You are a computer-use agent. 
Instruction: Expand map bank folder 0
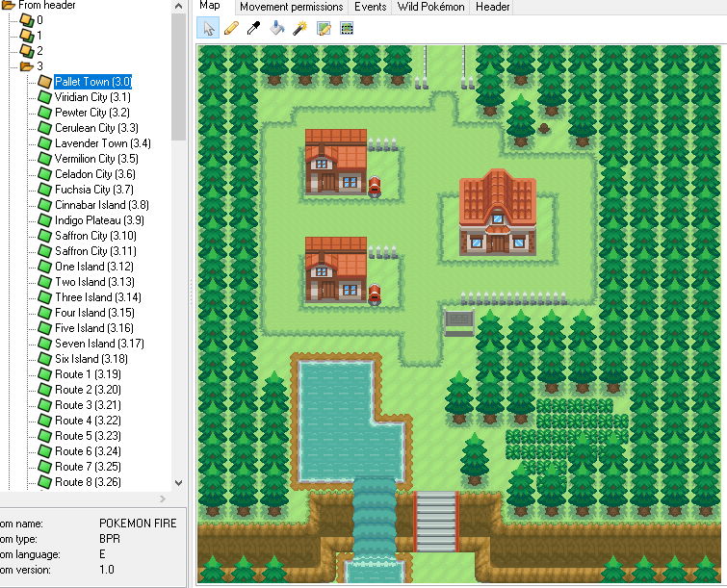(x=26, y=20)
